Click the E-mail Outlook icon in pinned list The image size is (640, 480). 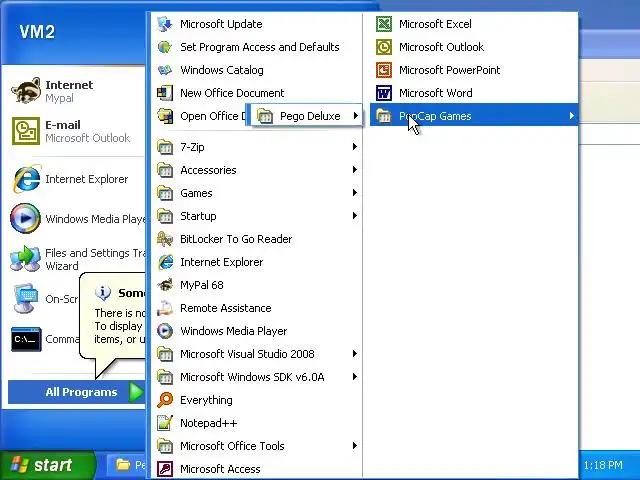[26, 131]
